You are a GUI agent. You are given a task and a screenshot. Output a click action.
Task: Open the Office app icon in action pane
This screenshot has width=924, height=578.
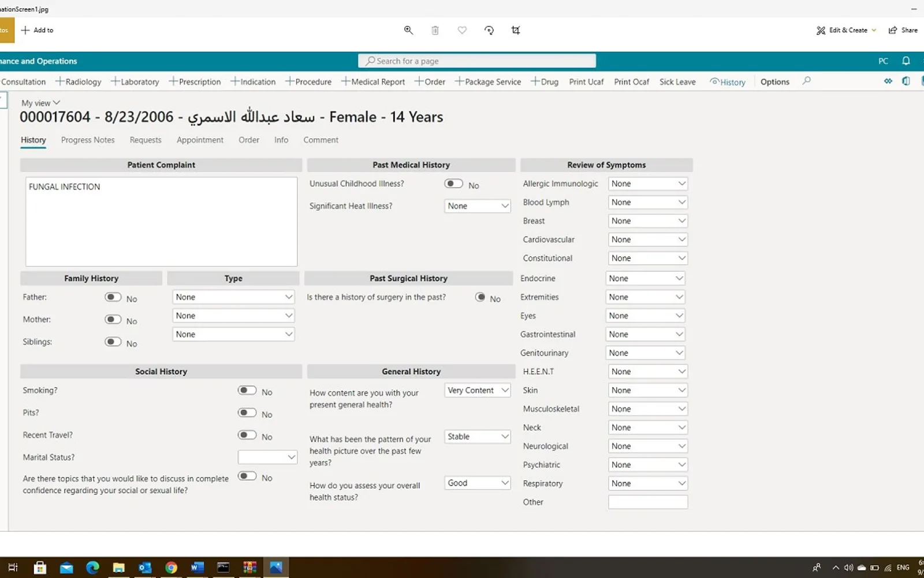click(906, 81)
